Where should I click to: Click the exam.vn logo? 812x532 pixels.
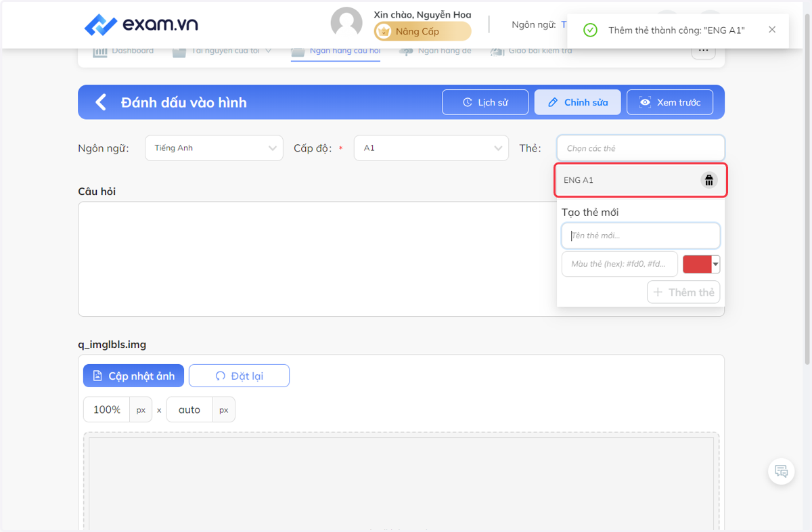(x=141, y=25)
